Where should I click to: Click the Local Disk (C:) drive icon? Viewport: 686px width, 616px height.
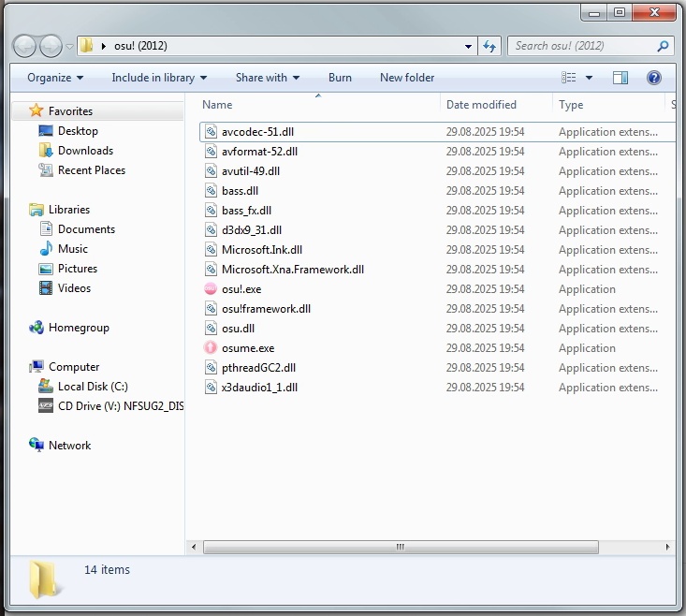pos(46,387)
